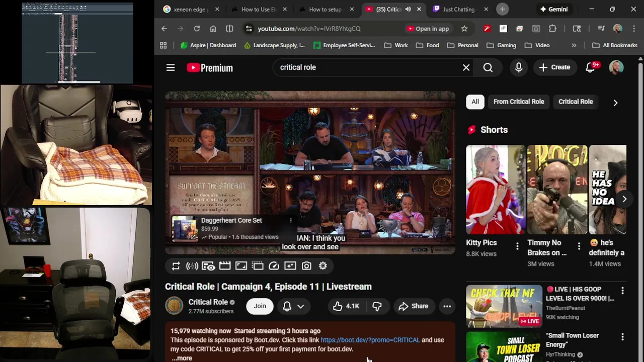
Task: Show more filter chips arrow
Action: point(615,103)
